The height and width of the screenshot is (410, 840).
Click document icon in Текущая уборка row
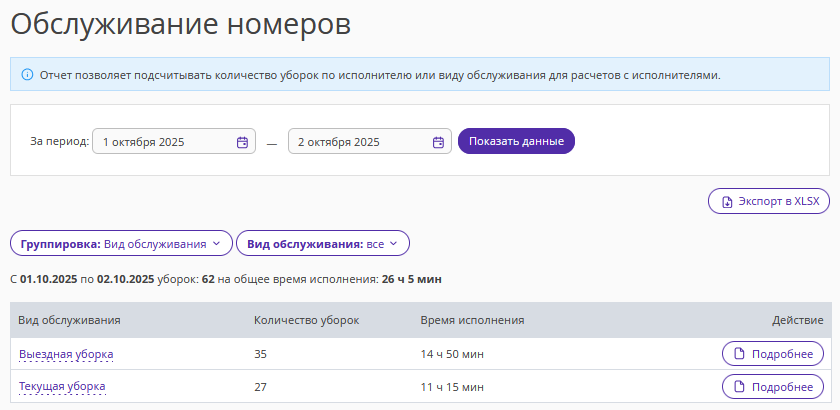[739, 386]
